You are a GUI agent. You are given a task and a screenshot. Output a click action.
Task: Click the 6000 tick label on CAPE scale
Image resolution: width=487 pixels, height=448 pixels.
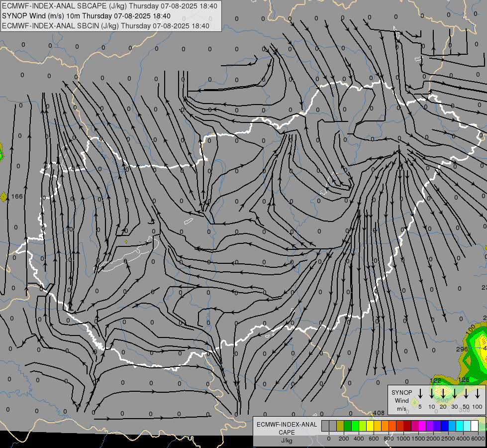pos(478,439)
